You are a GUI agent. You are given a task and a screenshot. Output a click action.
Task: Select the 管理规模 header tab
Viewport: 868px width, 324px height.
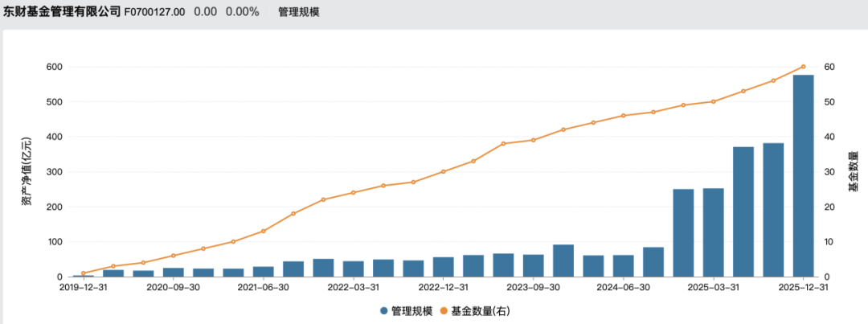coord(299,12)
